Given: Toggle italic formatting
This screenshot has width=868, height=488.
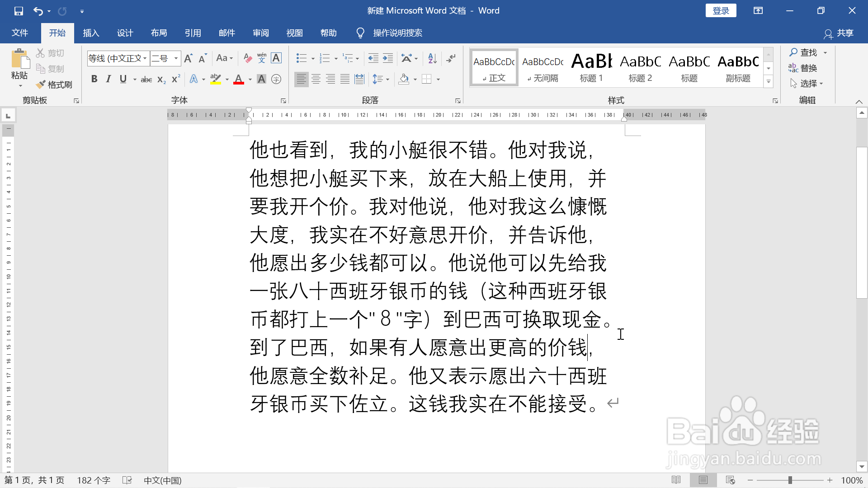Looking at the screenshot, I should coord(108,79).
